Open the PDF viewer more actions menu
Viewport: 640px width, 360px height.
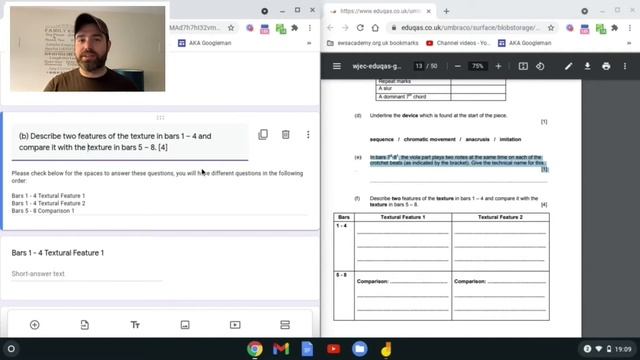click(x=625, y=66)
